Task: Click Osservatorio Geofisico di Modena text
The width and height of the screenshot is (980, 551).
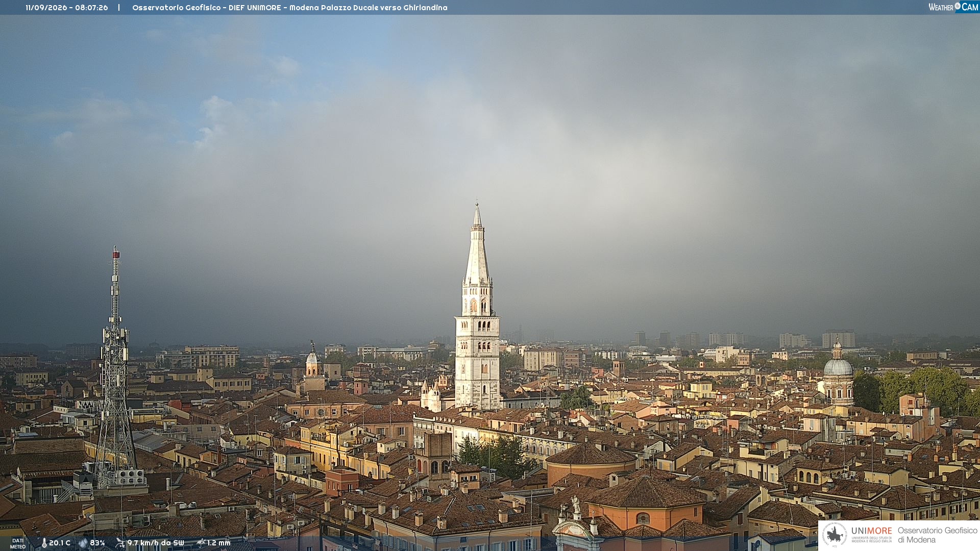Action: tap(937, 535)
